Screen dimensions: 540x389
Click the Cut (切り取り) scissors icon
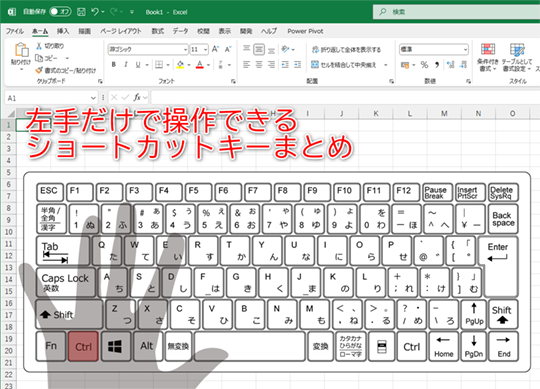39,46
